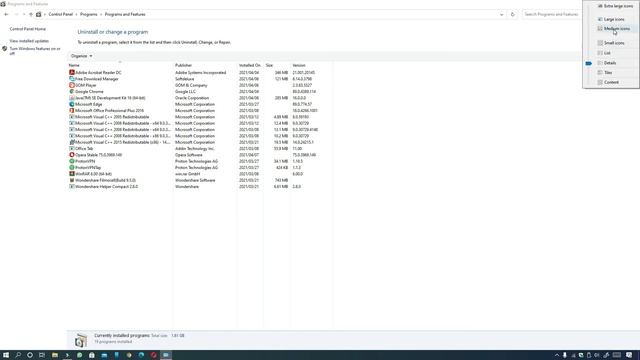Open Task View from the taskbar
Viewport: 640px width, 360px height.
coord(42,355)
